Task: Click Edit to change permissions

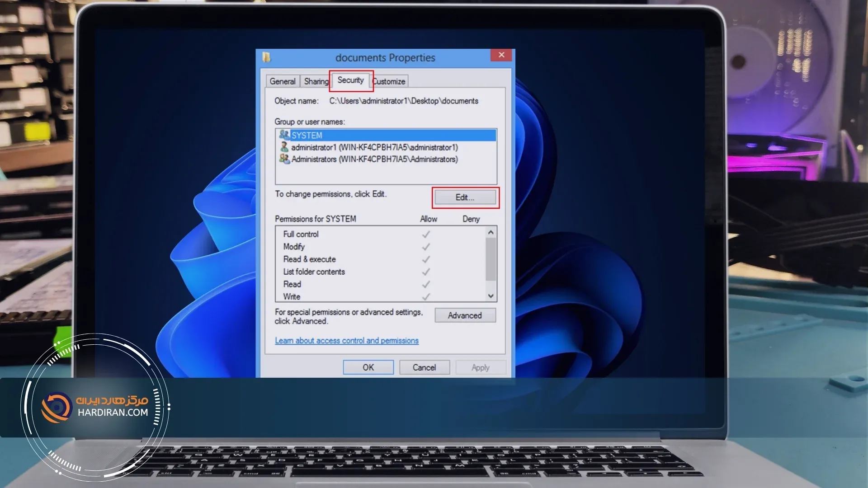Action: coord(465,197)
